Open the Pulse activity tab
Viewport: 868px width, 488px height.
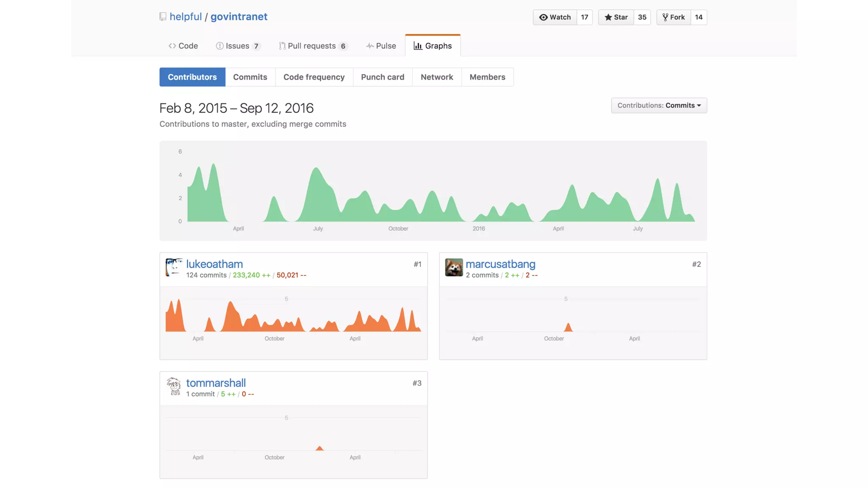pos(381,46)
